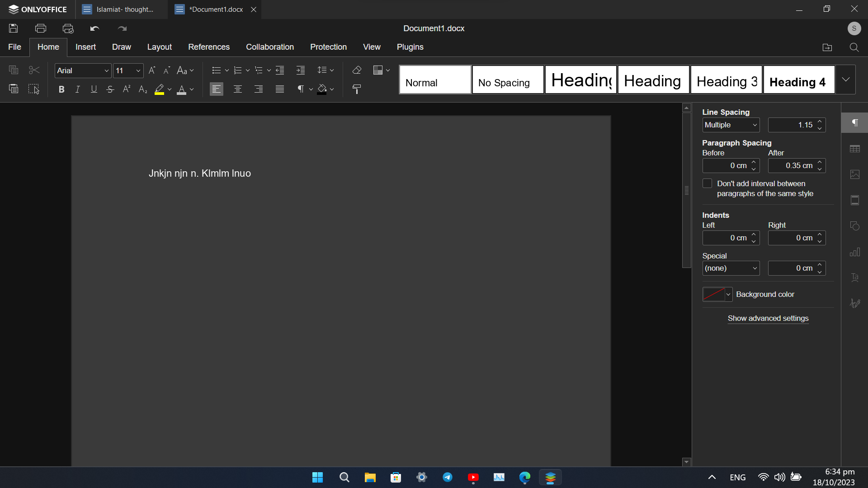Click the font color A button
The image size is (868, 488).
pyautogui.click(x=181, y=89)
